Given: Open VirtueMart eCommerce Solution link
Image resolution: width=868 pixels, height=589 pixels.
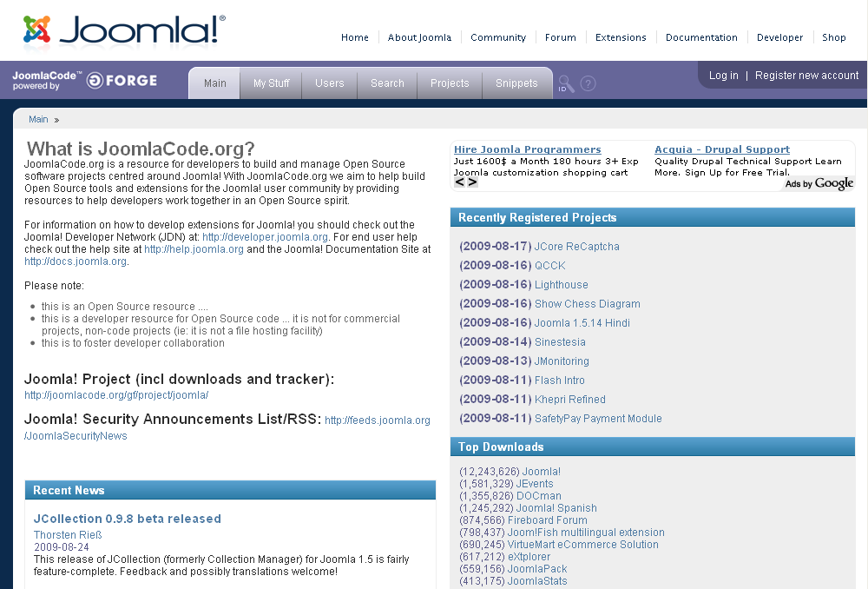Looking at the screenshot, I should (x=583, y=545).
